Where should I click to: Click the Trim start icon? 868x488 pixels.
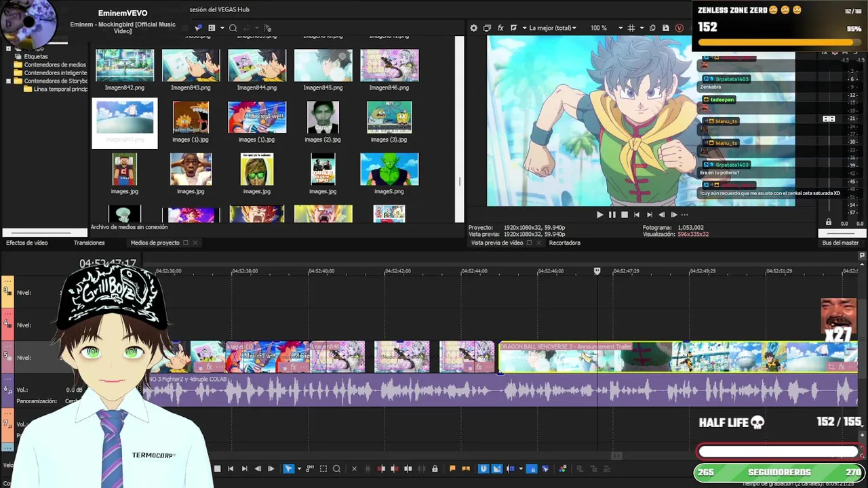[x=381, y=468]
